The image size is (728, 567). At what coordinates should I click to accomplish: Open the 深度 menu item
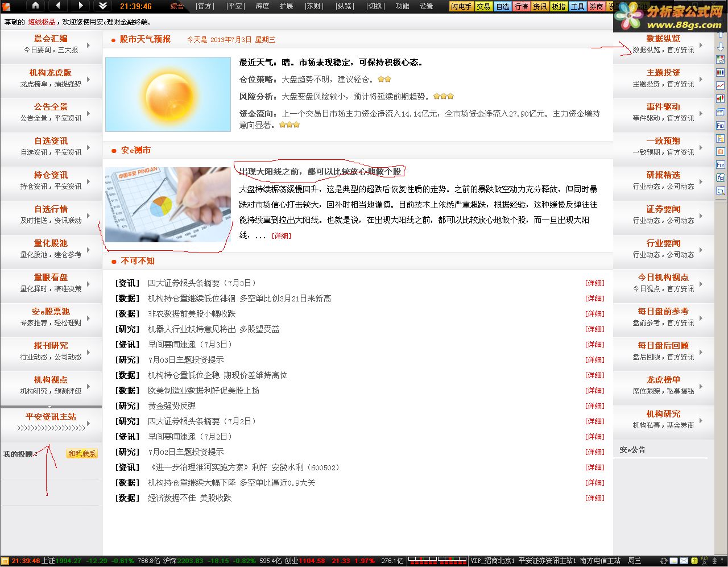pos(262,6)
